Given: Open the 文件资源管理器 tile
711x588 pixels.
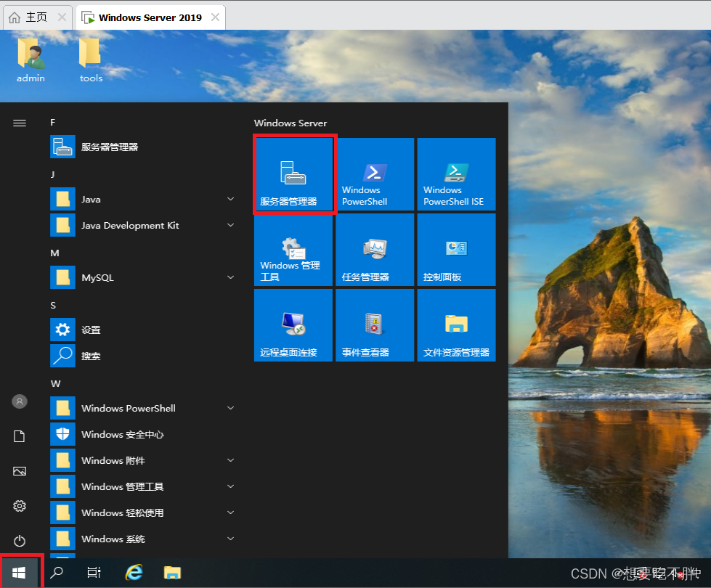Looking at the screenshot, I should pyautogui.click(x=456, y=325).
